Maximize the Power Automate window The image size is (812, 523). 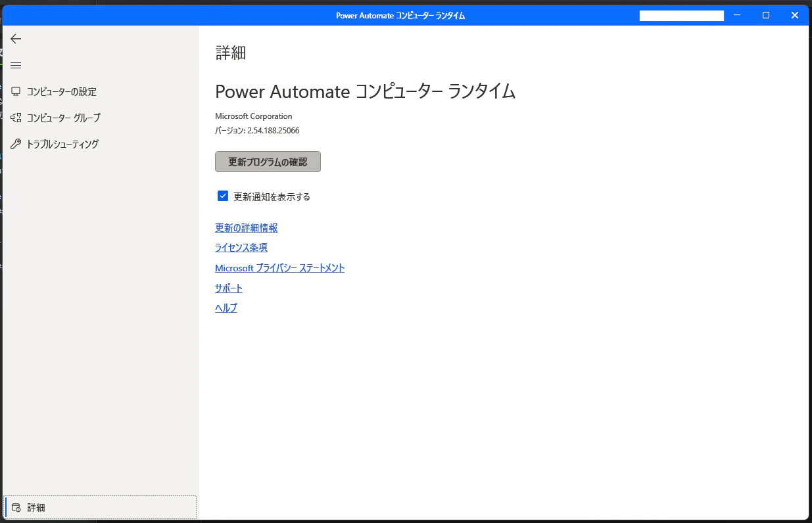click(766, 15)
